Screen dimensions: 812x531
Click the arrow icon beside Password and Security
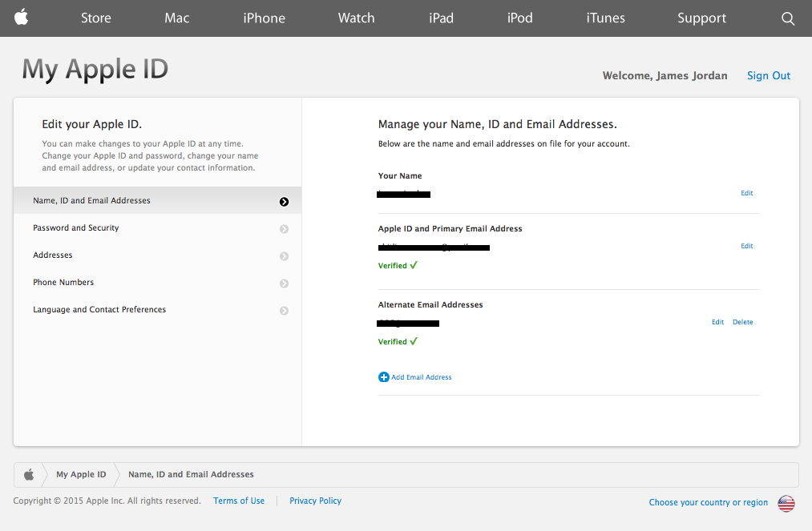pyautogui.click(x=284, y=229)
